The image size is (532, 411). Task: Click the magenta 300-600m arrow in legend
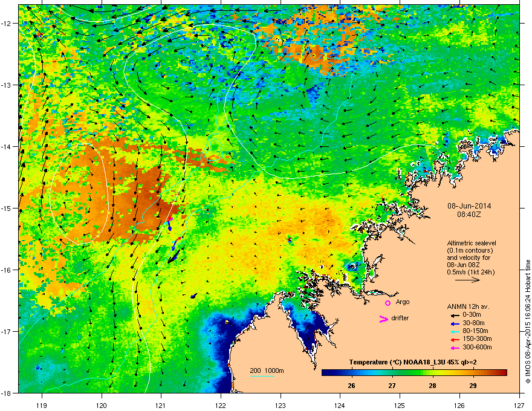click(454, 348)
